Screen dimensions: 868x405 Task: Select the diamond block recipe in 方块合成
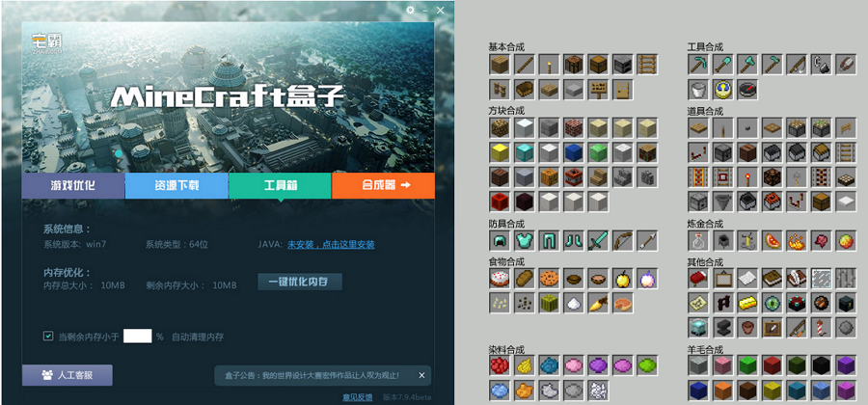pos(525,152)
